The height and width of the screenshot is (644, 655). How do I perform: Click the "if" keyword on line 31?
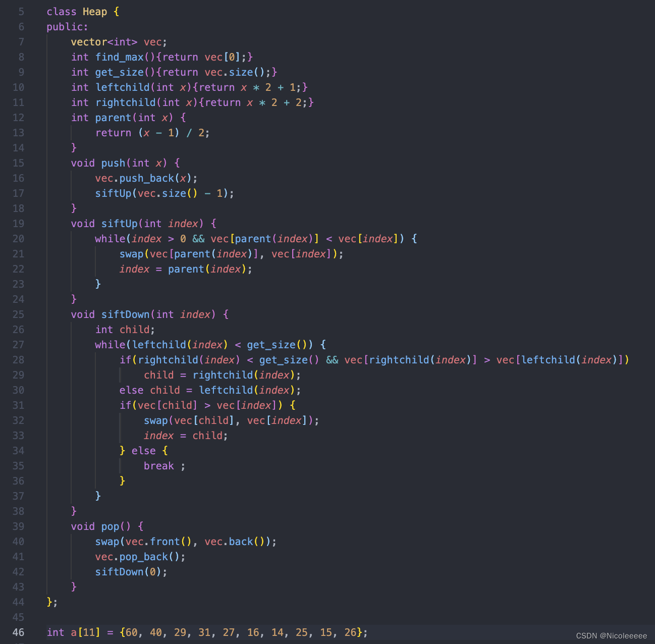(x=125, y=405)
